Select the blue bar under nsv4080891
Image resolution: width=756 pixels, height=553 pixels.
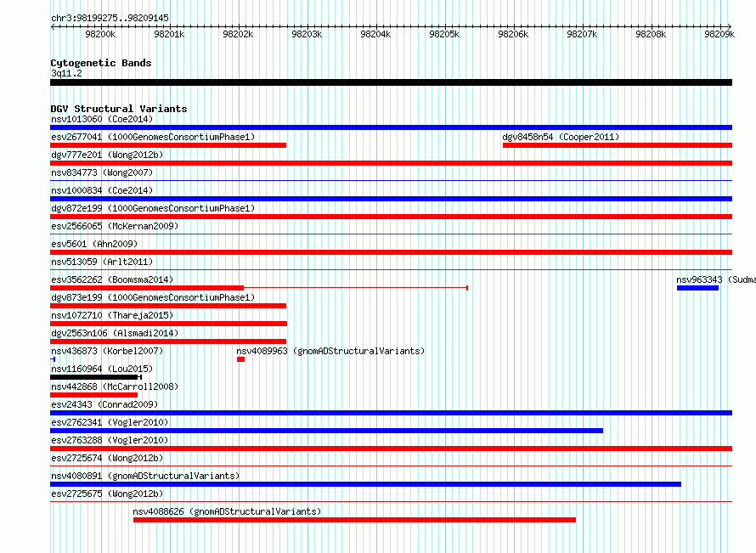pos(365,484)
